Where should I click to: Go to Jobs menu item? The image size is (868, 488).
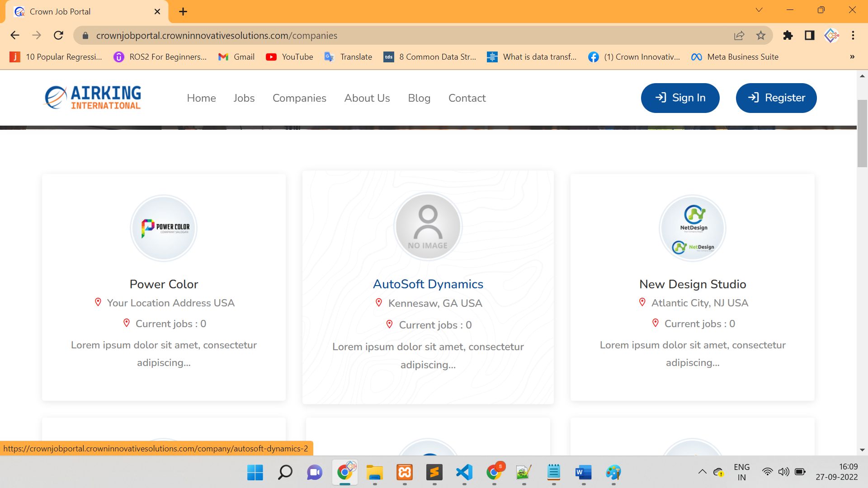[244, 98]
